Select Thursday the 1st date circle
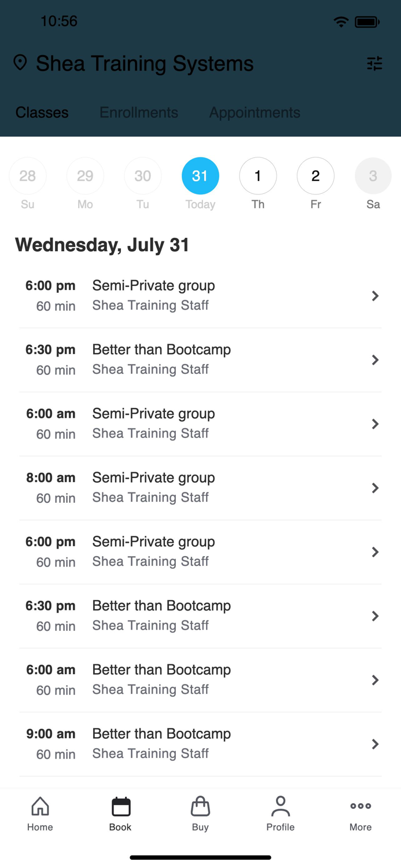401x868 pixels. [258, 175]
